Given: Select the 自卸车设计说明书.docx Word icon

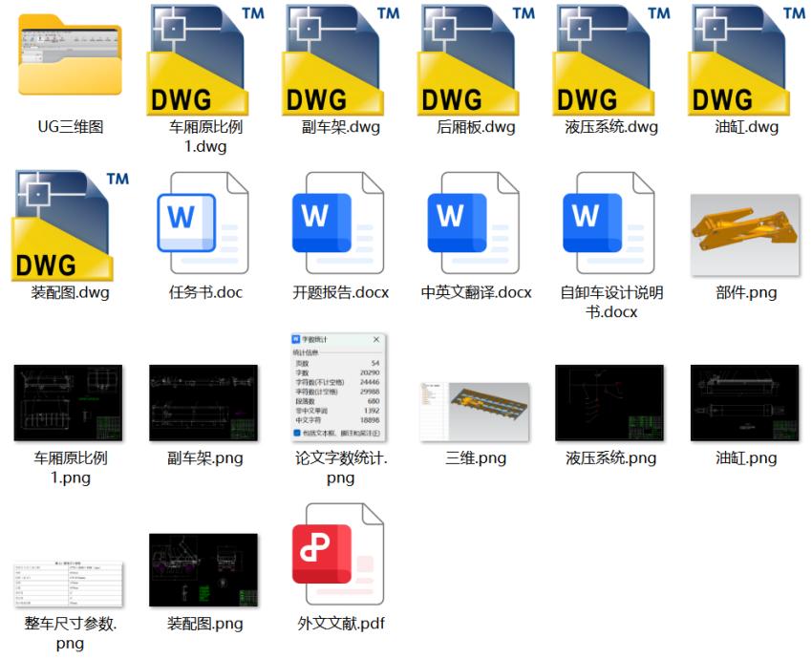Looking at the screenshot, I should (x=609, y=223).
